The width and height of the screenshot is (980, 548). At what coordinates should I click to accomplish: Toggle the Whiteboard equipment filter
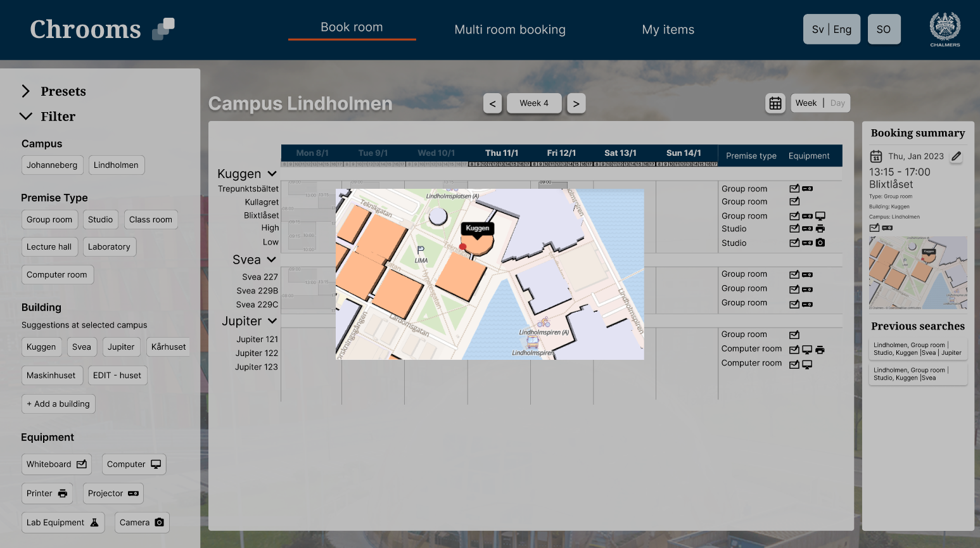pos(56,464)
